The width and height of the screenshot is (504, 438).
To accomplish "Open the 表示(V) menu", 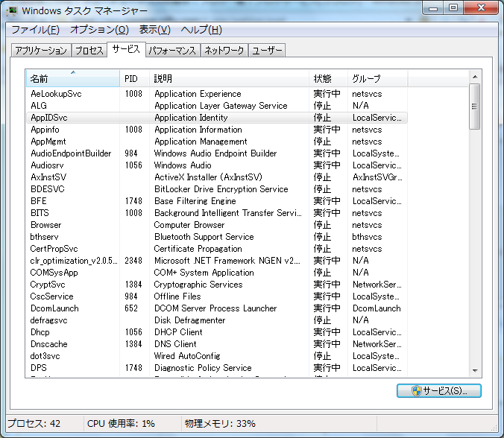I will click(x=154, y=30).
